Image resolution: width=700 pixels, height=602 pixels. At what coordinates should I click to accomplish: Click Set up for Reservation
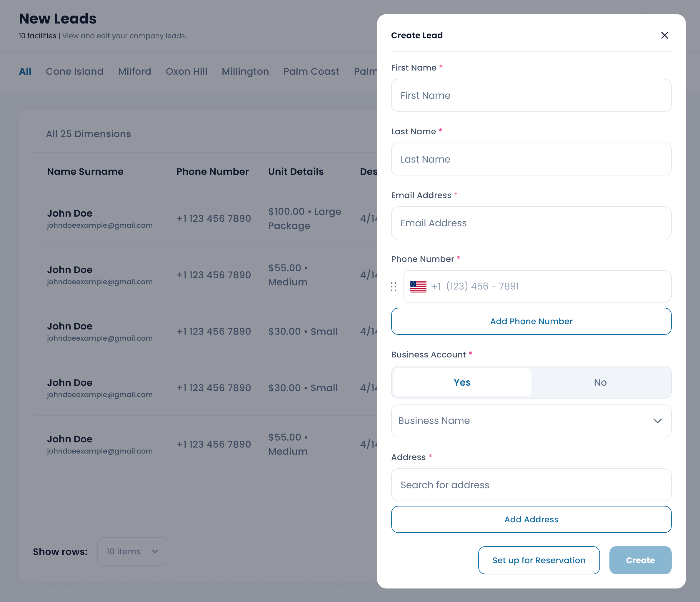pyautogui.click(x=539, y=560)
